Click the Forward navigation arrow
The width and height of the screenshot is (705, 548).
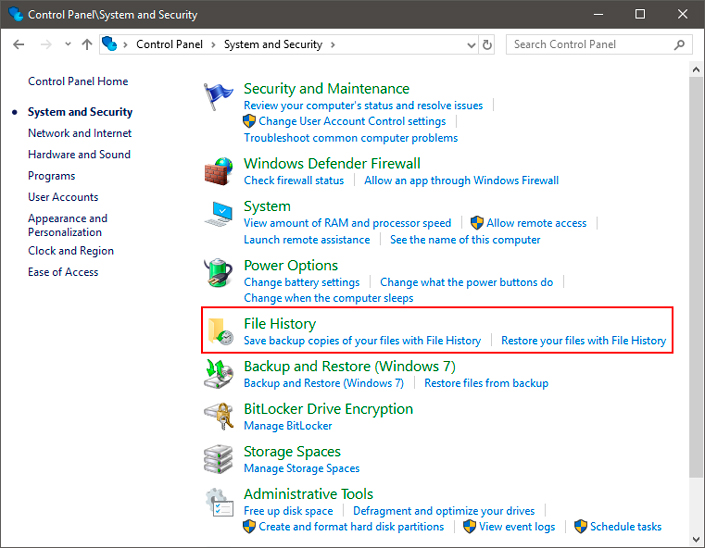[x=46, y=45]
